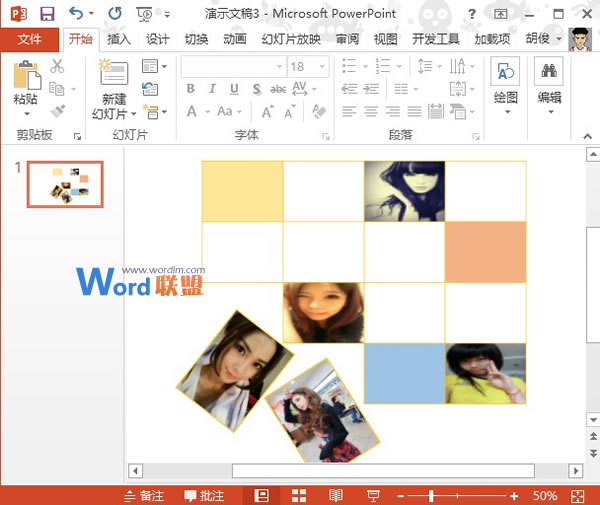
Task: Click the Redo/repeat arrow icon
Action: pyautogui.click(x=115, y=14)
